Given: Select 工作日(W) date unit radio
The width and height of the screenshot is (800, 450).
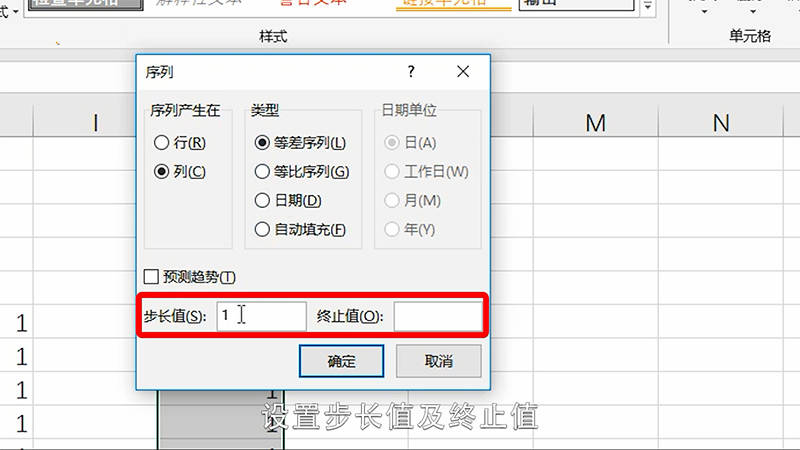Looking at the screenshot, I should click(392, 172).
